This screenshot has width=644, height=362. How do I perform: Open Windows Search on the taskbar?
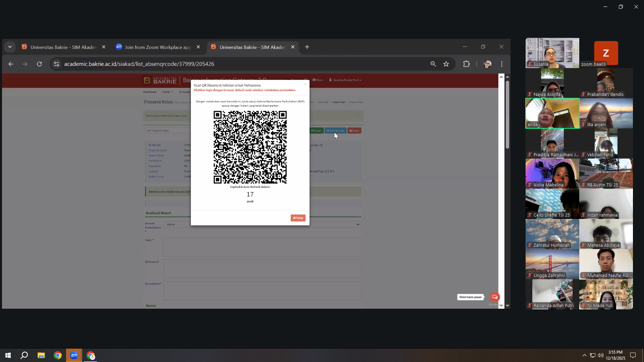[24, 355]
